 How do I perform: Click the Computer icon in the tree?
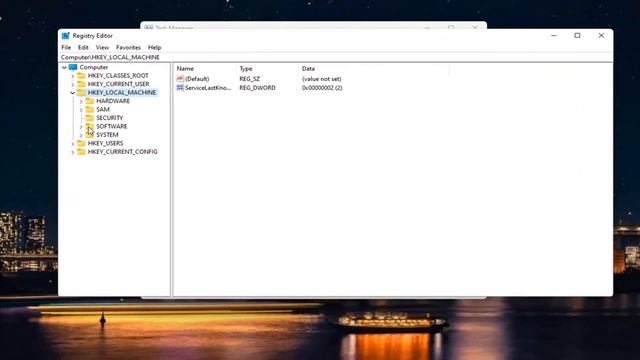73,67
